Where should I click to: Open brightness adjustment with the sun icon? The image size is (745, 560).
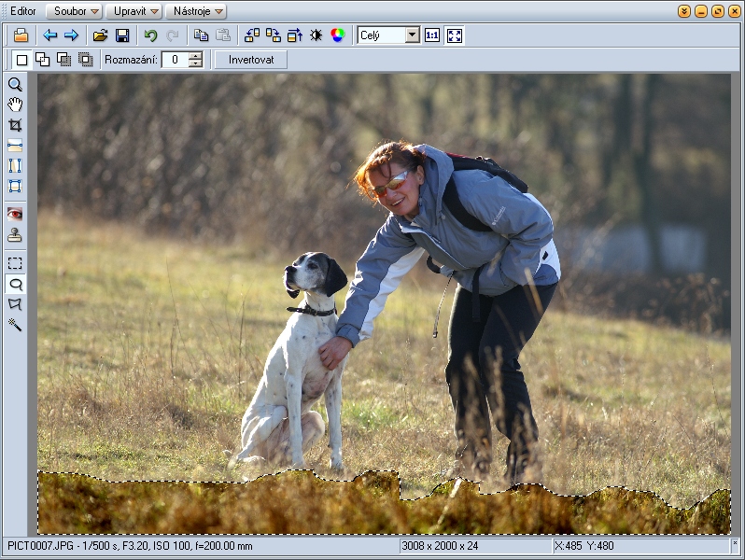pyautogui.click(x=316, y=35)
